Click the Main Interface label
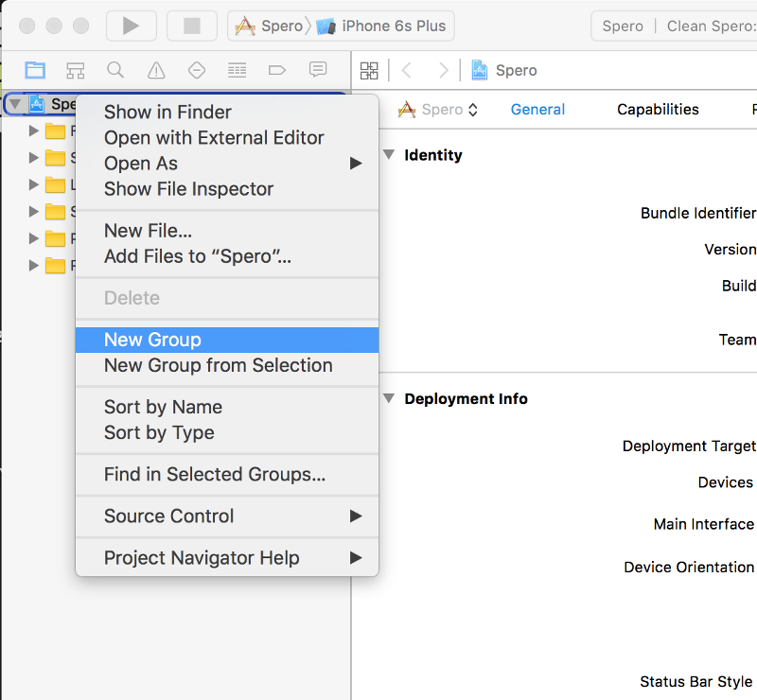The height and width of the screenshot is (700, 757). [x=704, y=524]
